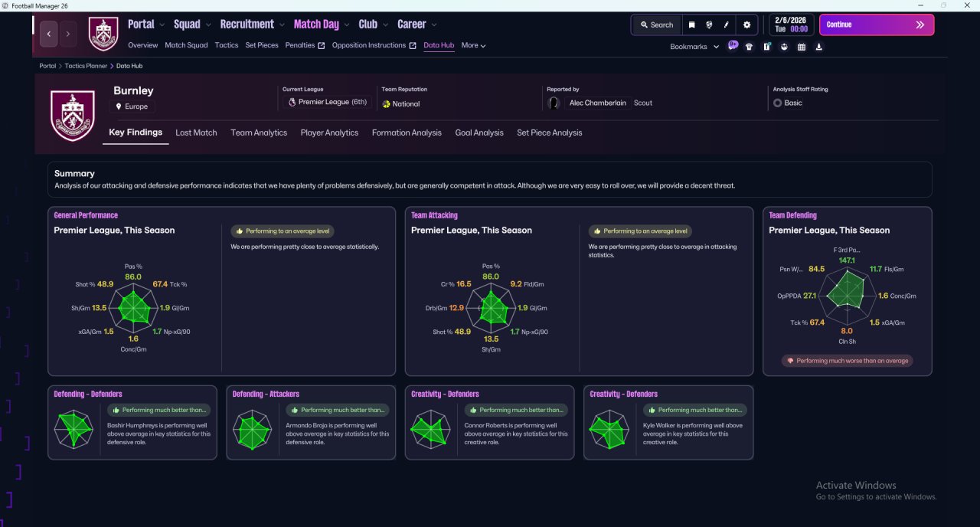Expand the More menu in sub-navigation
This screenshot has height=527, width=980.
(x=473, y=45)
